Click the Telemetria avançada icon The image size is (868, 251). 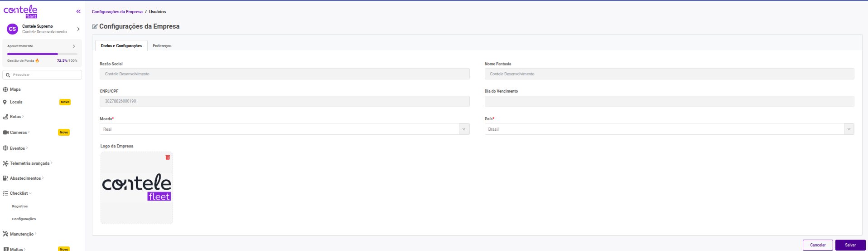coord(5,163)
